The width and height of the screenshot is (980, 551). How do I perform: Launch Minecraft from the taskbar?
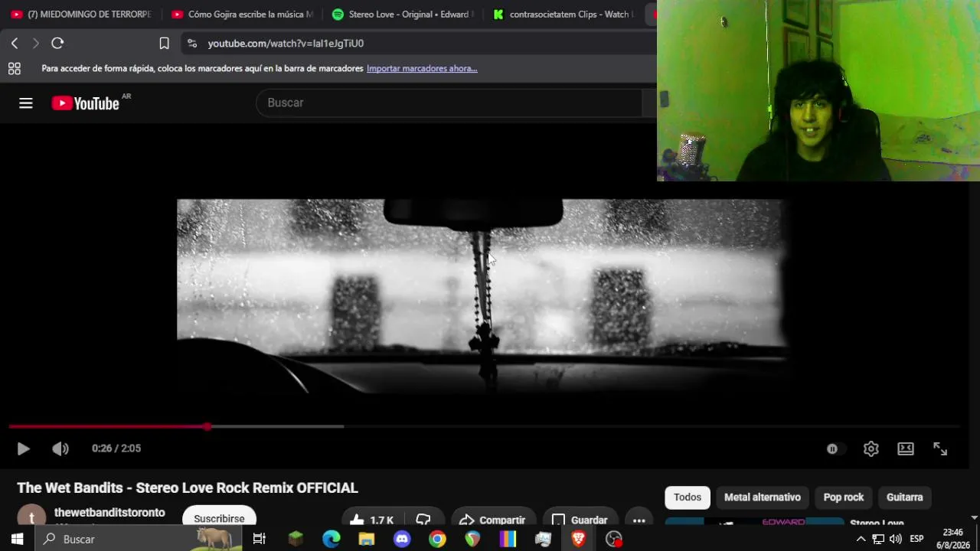(x=296, y=540)
